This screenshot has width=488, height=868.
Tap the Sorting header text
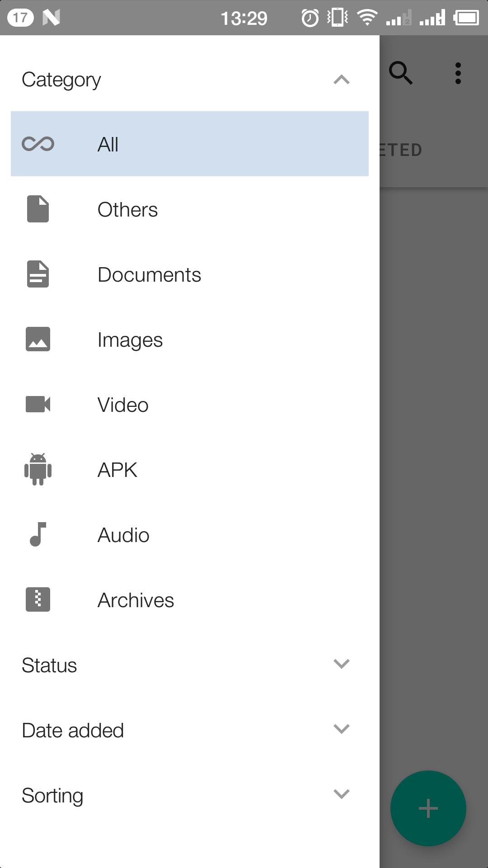52,796
